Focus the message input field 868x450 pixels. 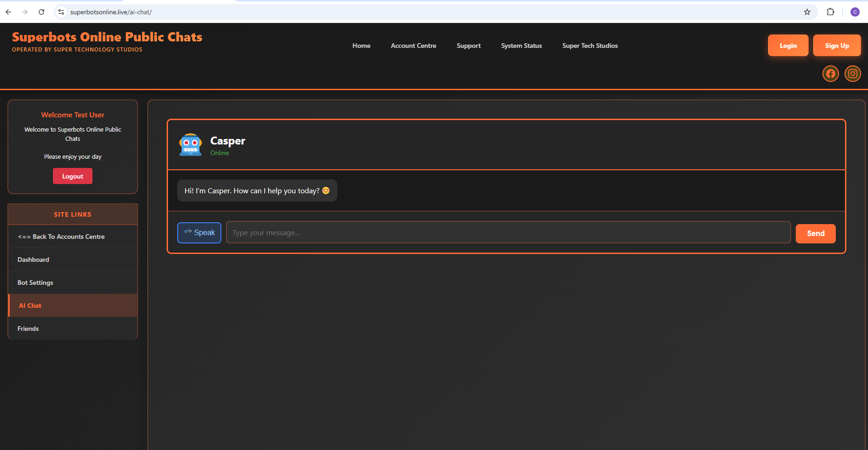pyautogui.click(x=508, y=233)
